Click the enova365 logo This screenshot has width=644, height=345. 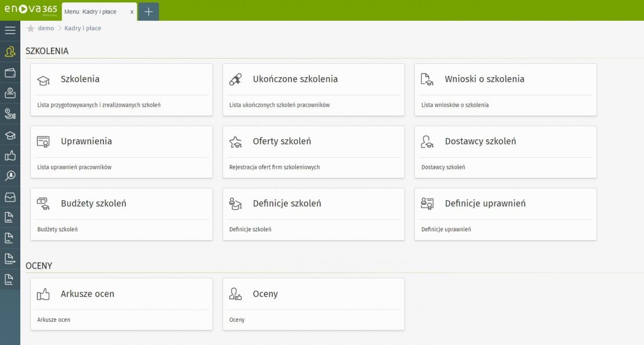pos(29,10)
